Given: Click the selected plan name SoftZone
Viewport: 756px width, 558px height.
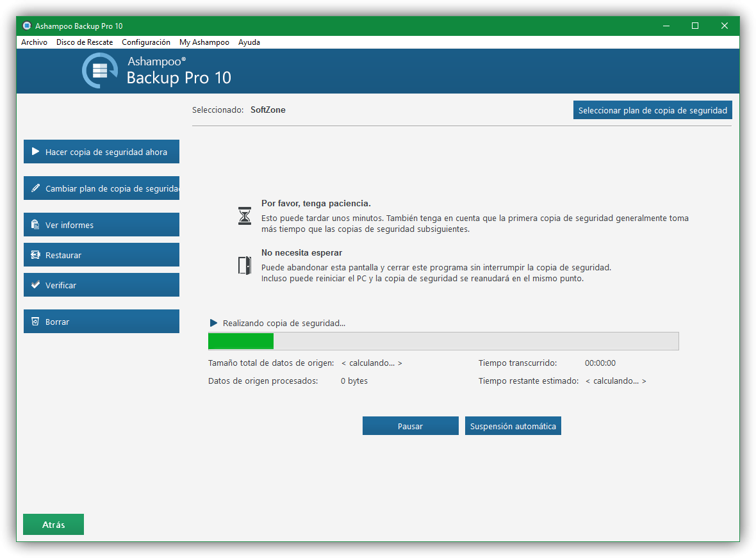Looking at the screenshot, I should [x=268, y=110].
